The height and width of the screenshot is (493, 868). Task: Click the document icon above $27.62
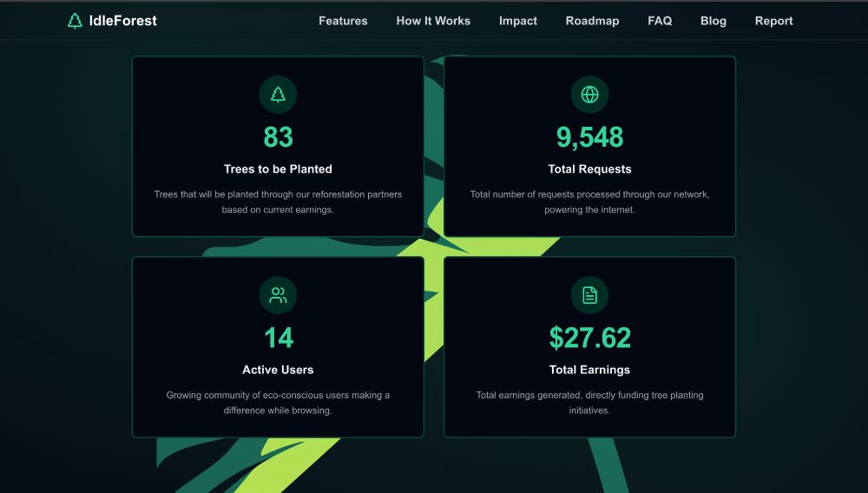589,295
